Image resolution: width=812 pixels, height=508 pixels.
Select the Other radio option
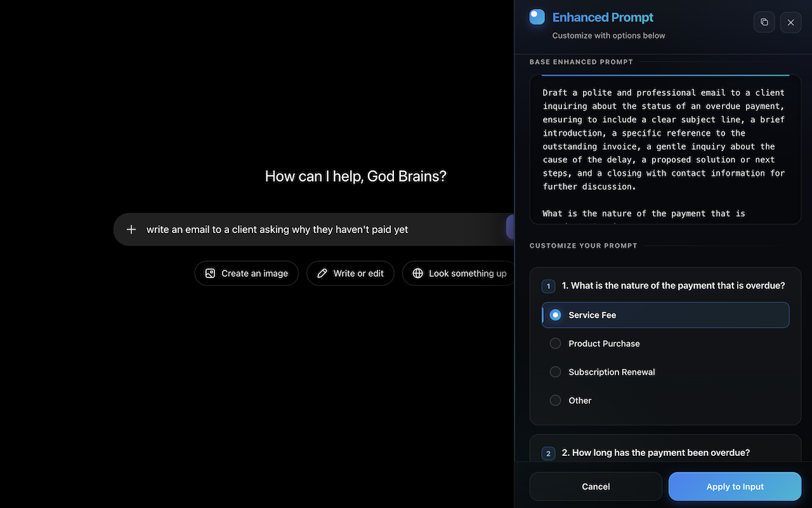(665, 401)
